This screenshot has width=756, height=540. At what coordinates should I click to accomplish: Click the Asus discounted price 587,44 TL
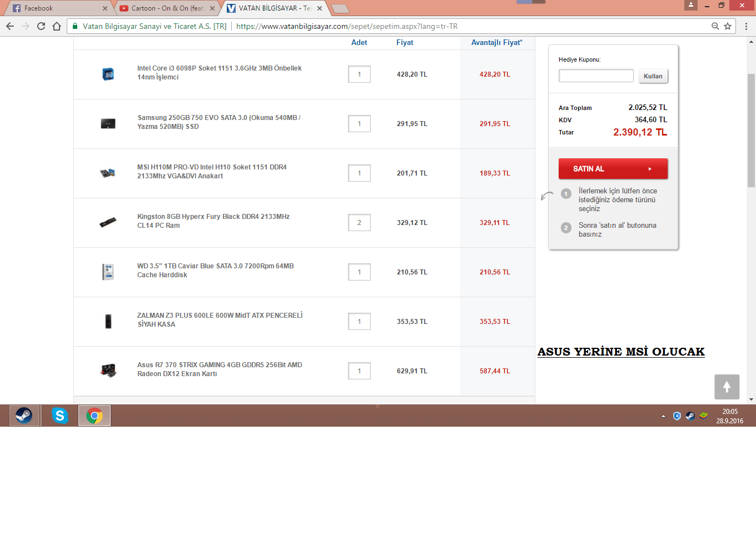pos(495,371)
